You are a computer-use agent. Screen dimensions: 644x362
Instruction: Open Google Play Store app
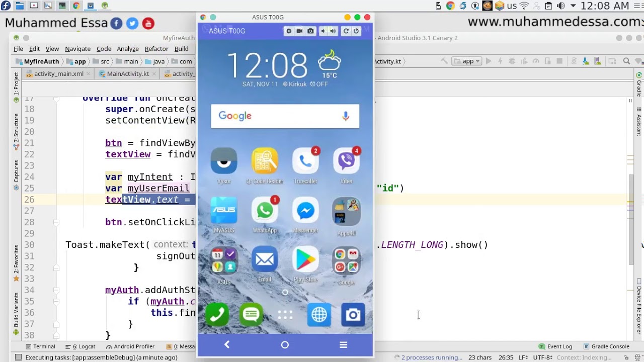click(x=305, y=259)
